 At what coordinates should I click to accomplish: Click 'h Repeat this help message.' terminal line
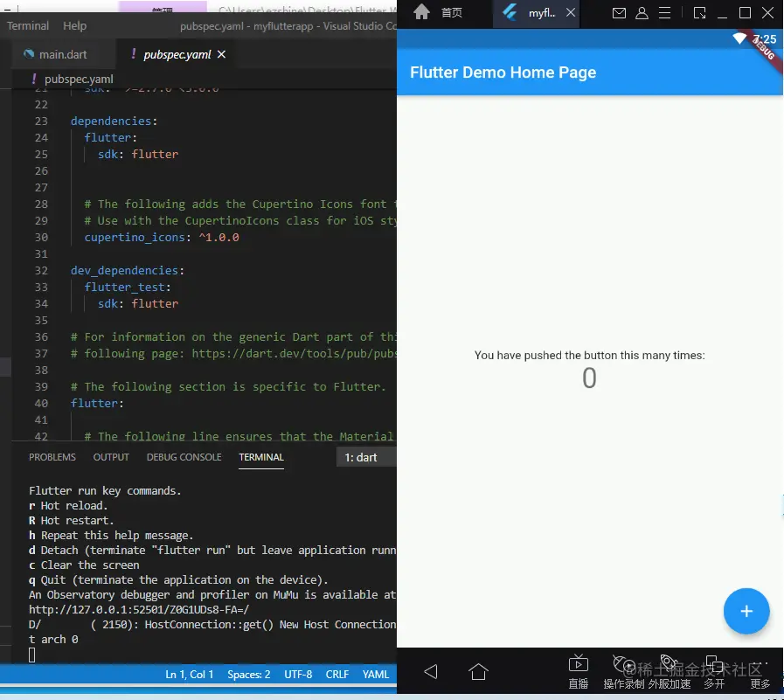click(111, 536)
